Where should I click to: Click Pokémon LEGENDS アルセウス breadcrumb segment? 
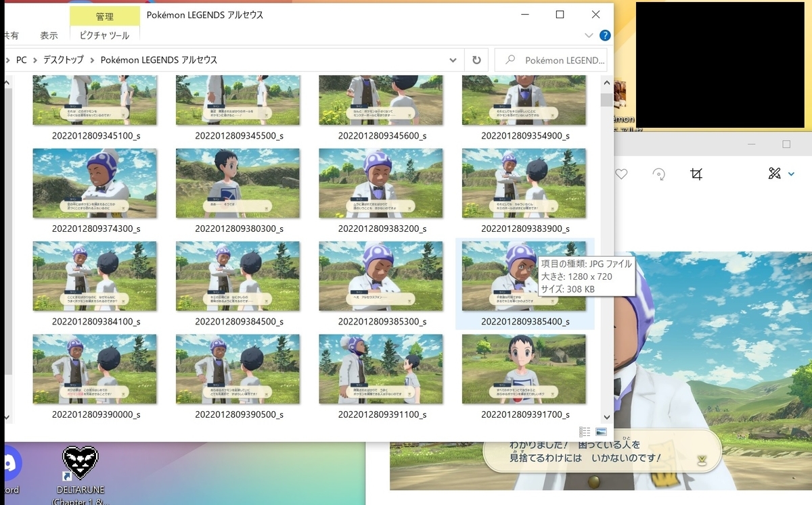[159, 60]
